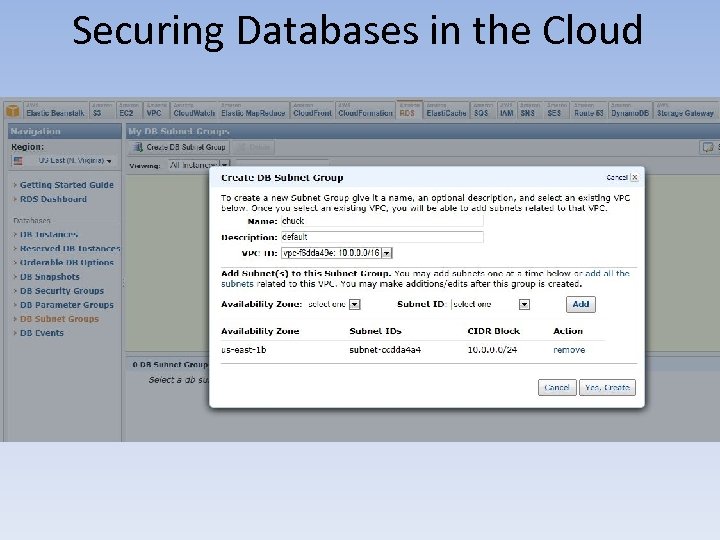
Task: Open the SQS tab
Action: [x=483, y=110]
